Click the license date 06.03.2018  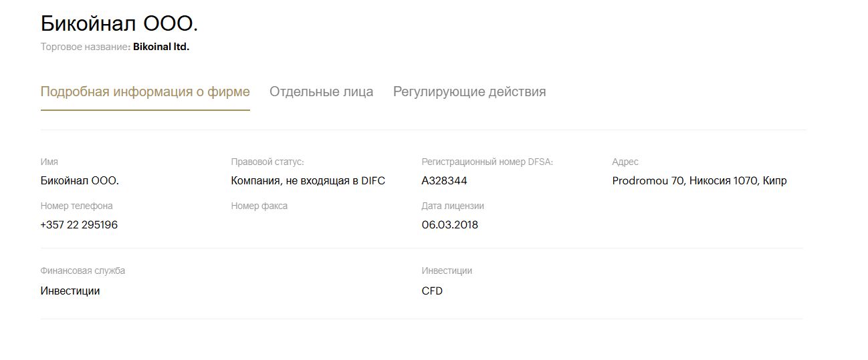pos(450,225)
